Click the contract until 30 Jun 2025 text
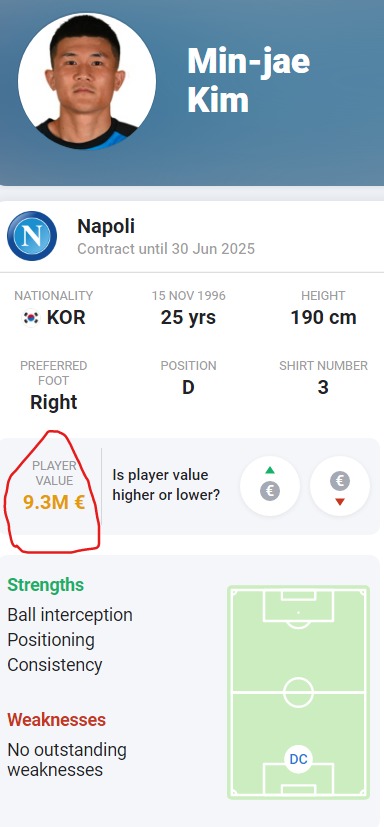The height and width of the screenshot is (827, 384). tap(166, 248)
